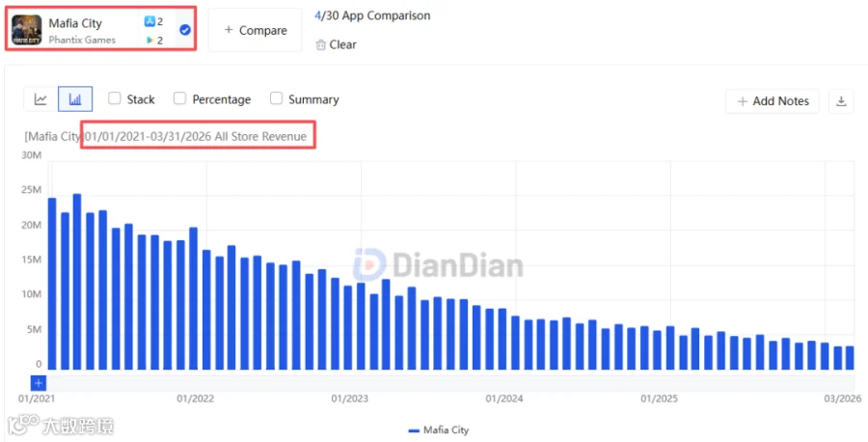Click the 01/2025 axis label
The height and width of the screenshot is (442, 868).
(x=660, y=399)
